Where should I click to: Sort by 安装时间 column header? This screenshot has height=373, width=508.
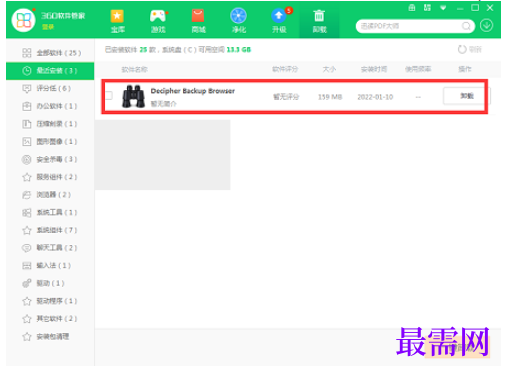tap(374, 69)
